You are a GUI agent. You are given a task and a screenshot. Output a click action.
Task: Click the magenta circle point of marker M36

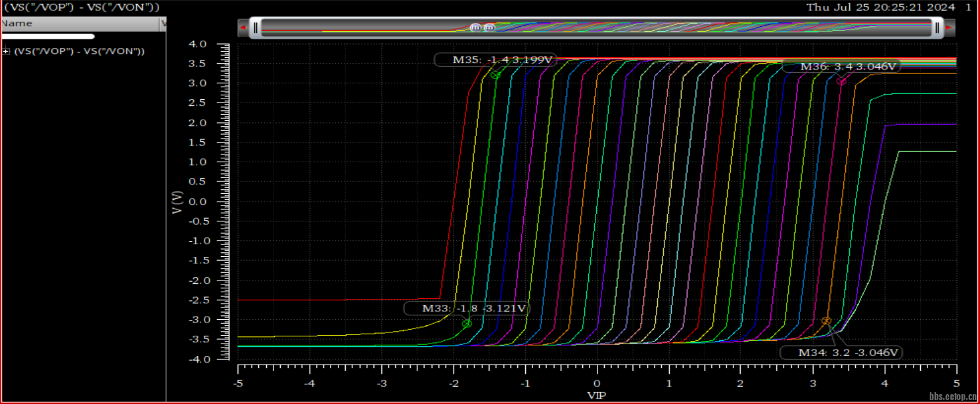pyautogui.click(x=841, y=81)
